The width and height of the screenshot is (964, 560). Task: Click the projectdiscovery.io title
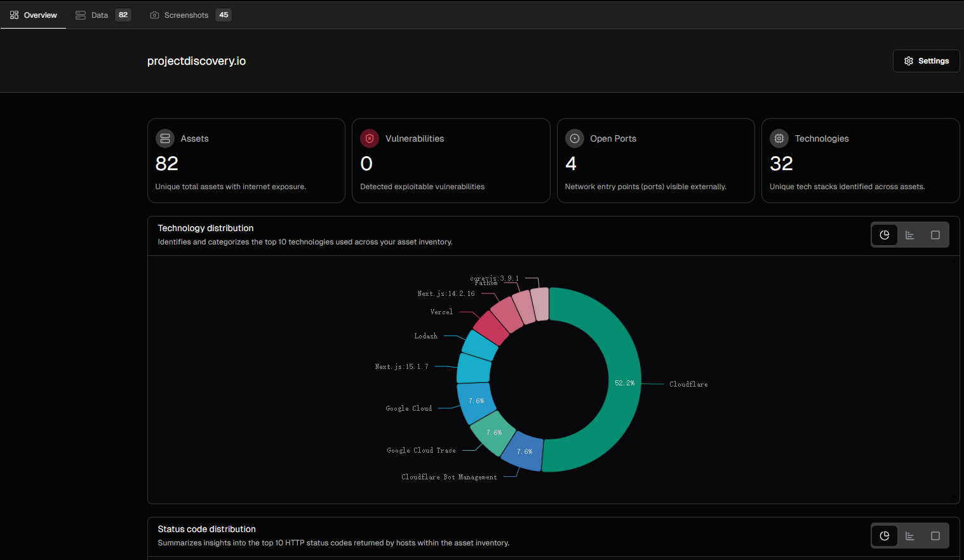[196, 61]
